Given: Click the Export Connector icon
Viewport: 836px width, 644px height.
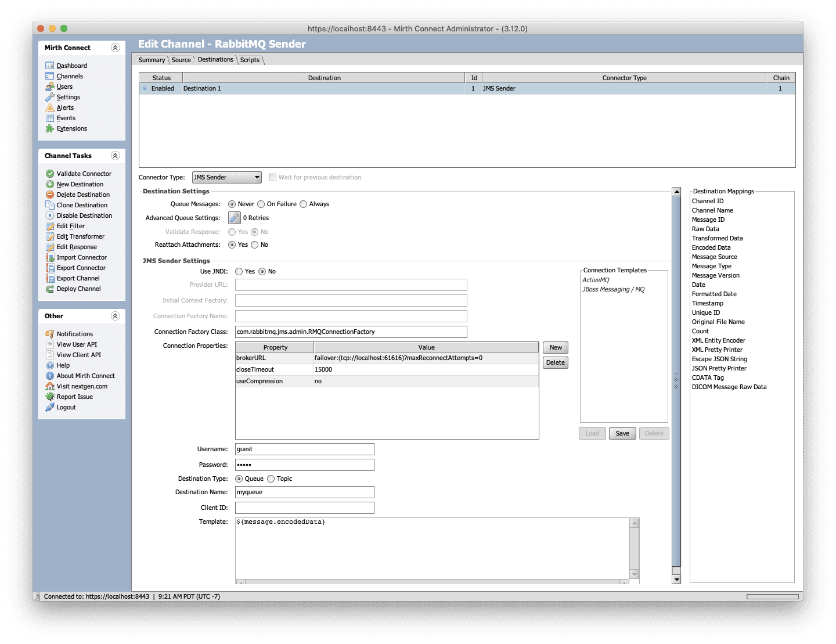Looking at the screenshot, I should point(50,268).
